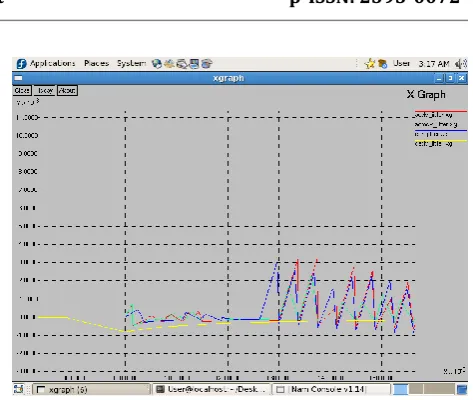Click the trash icon in taskbar corner
Image resolution: width=473 pixels, height=400 pixels.
pyautogui.click(x=462, y=389)
